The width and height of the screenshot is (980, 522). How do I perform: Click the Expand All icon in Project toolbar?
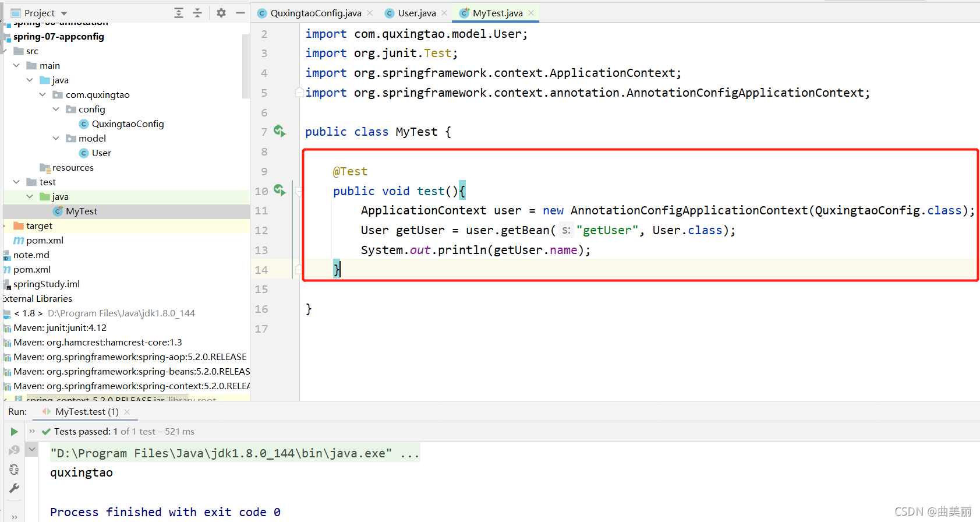(179, 13)
